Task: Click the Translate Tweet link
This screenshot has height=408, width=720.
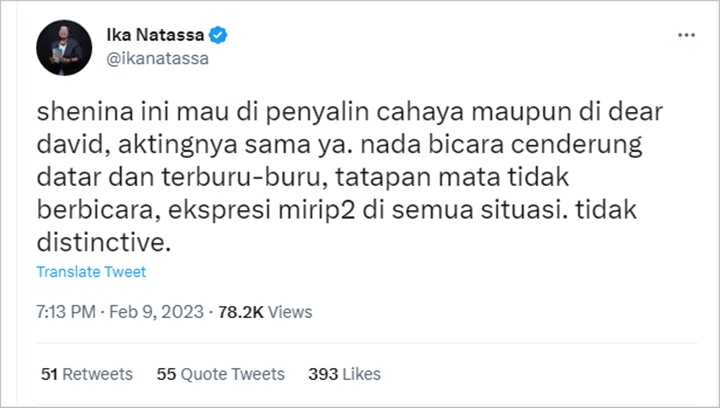Action: [91, 272]
